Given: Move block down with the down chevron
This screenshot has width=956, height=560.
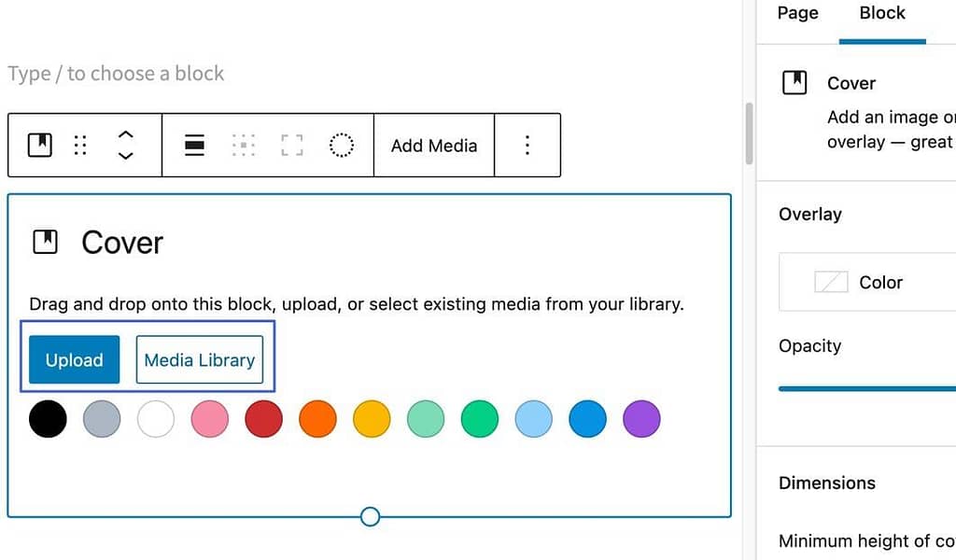Looking at the screenshot, I should point(125,155).
